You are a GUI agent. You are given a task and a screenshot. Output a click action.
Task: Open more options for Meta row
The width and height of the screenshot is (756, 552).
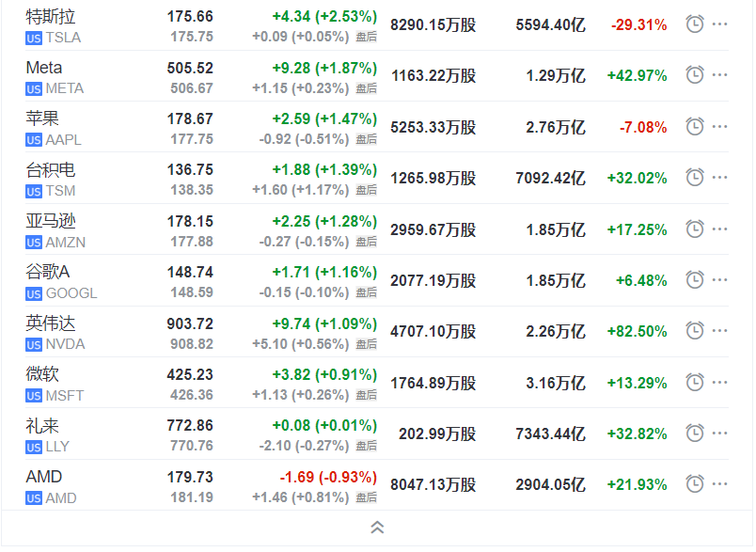pyautogui.click(x=721, y=75)
